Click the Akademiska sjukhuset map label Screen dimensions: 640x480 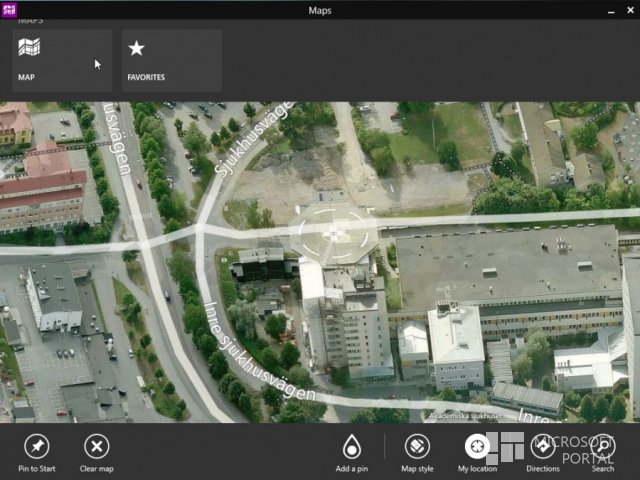465,416
